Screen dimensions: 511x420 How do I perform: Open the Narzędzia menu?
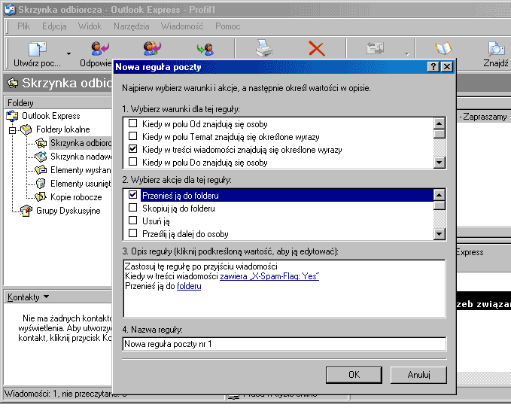[x=131, y=26]
